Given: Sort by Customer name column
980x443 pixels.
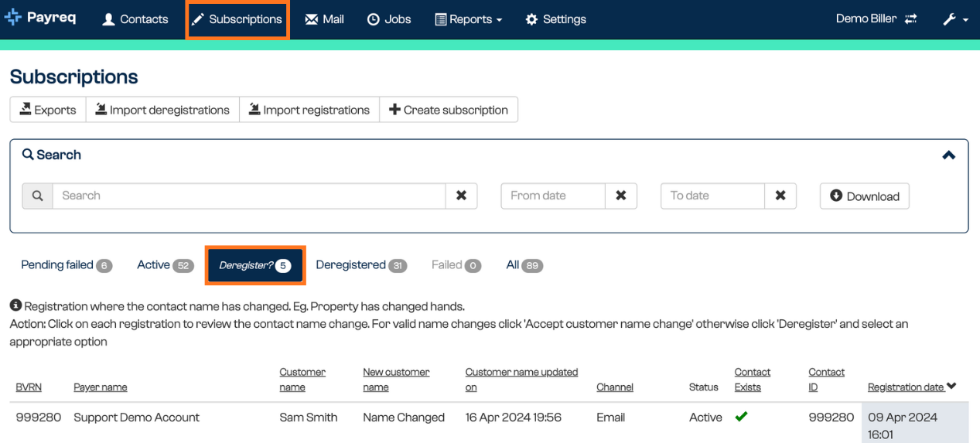Looking at the screenshot, I should 302,380.
